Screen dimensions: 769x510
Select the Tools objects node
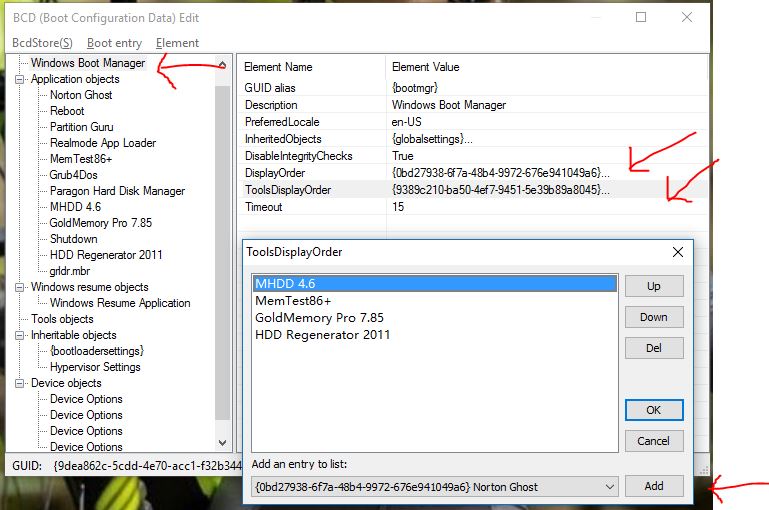pyautogui.click(x=62, y=319)
